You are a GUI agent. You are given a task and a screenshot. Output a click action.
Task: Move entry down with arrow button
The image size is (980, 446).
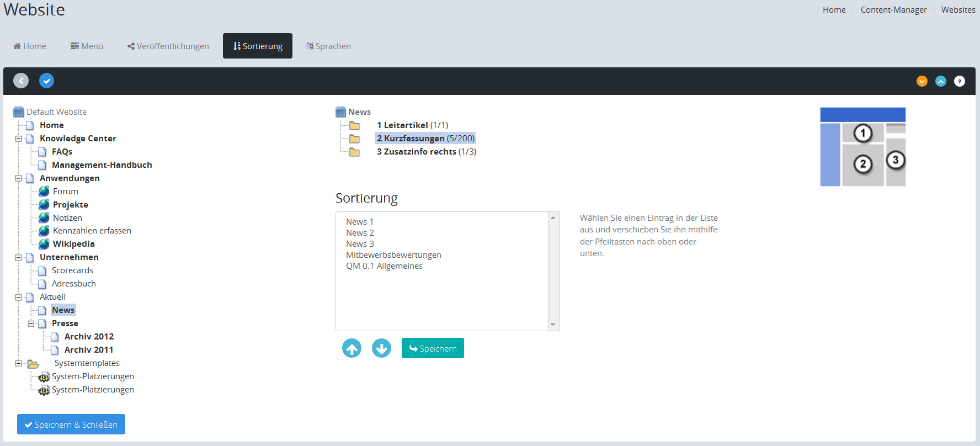[x=381, y=348]
